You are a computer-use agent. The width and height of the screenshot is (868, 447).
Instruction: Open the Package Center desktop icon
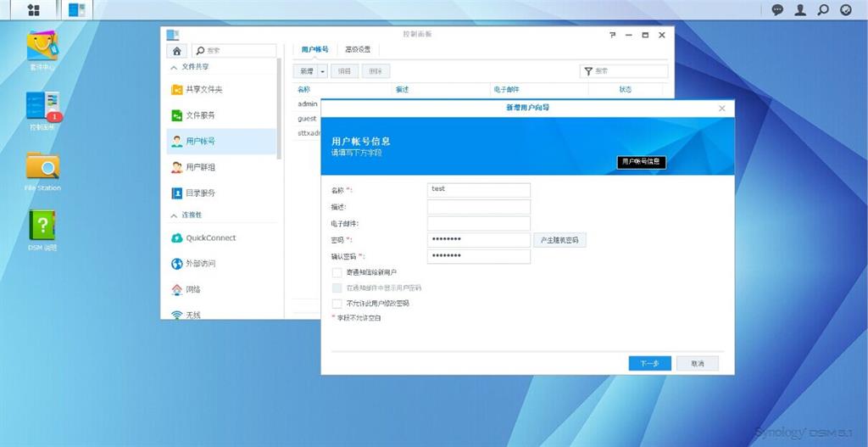42,47
